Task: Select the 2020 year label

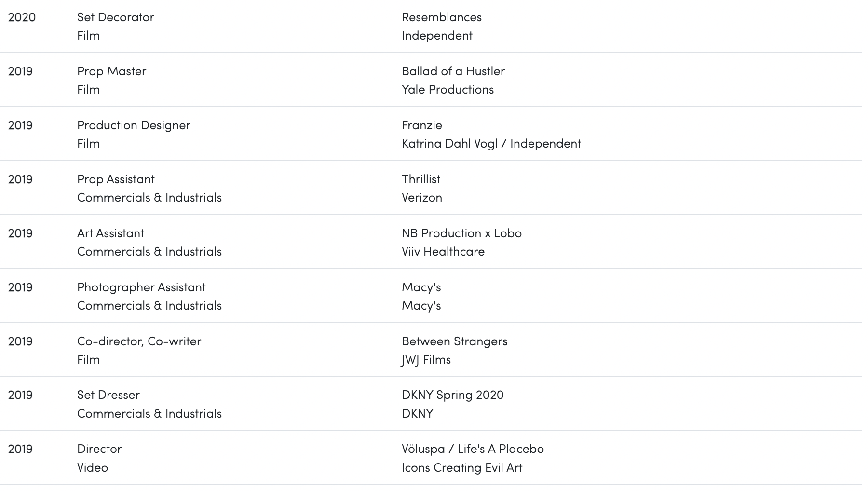Action: 22,17
